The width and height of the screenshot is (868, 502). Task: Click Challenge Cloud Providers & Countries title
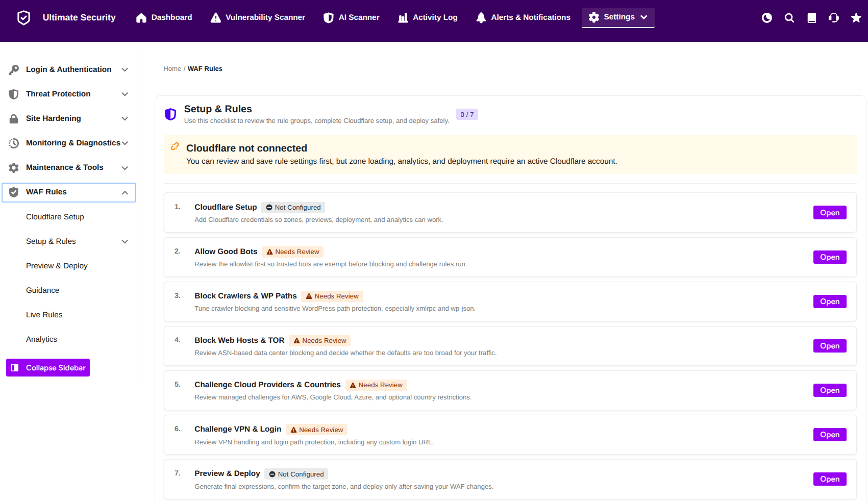[x=267, y=385]
